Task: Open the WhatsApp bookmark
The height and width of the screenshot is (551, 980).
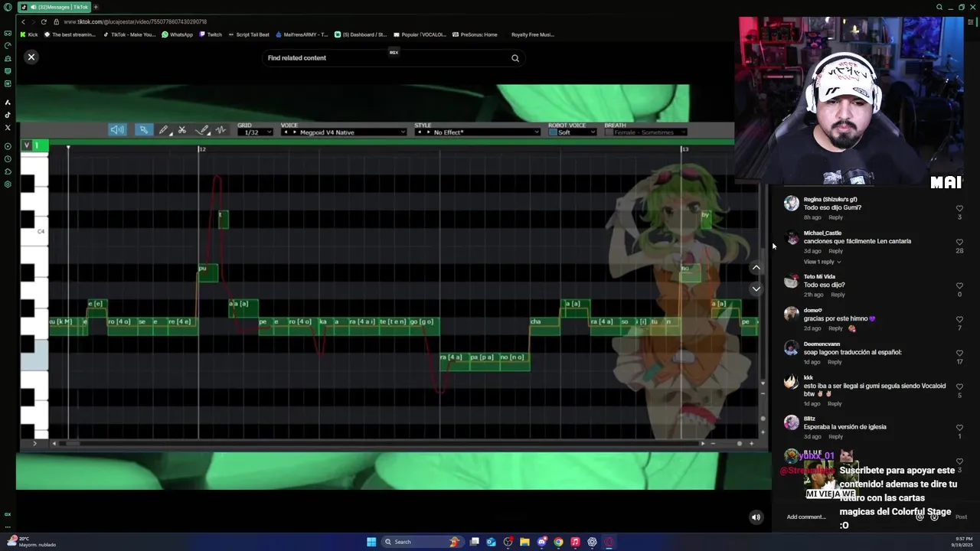Action: coord(177,34)
